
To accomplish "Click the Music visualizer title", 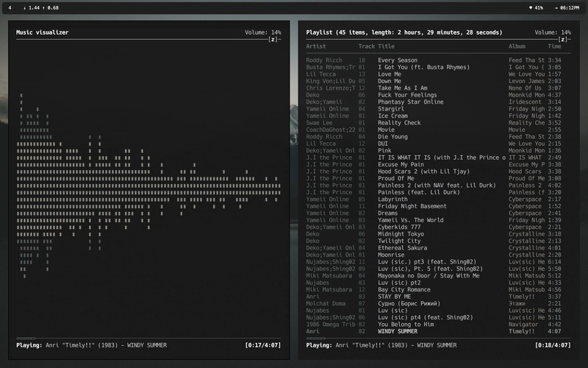I will point(43,32).
